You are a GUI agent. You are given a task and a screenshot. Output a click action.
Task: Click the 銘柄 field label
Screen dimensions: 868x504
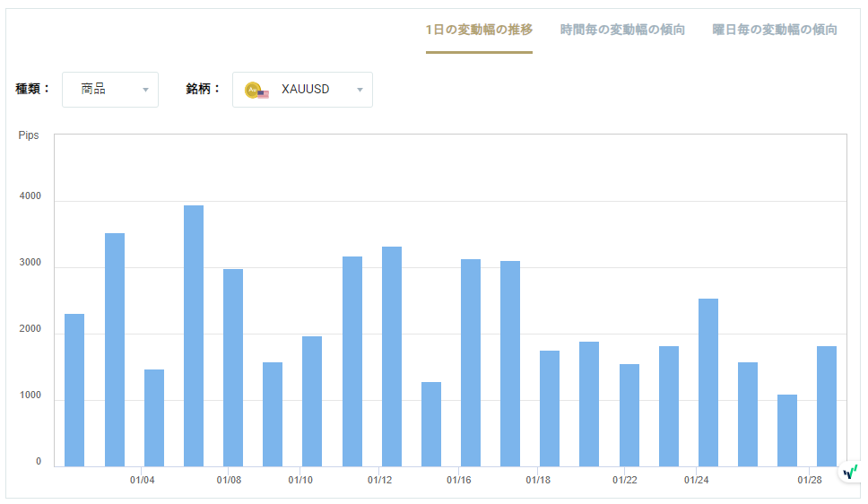coord(204,89)
